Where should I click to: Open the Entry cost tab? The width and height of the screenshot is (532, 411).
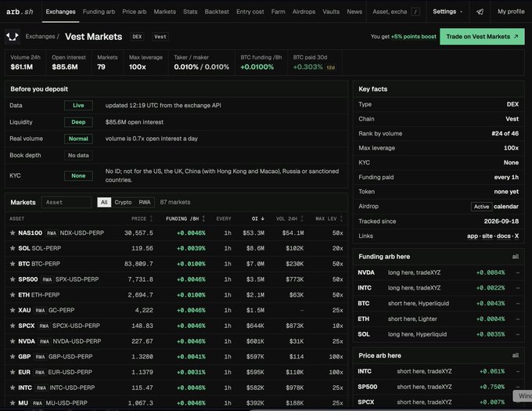click(250, 12)
